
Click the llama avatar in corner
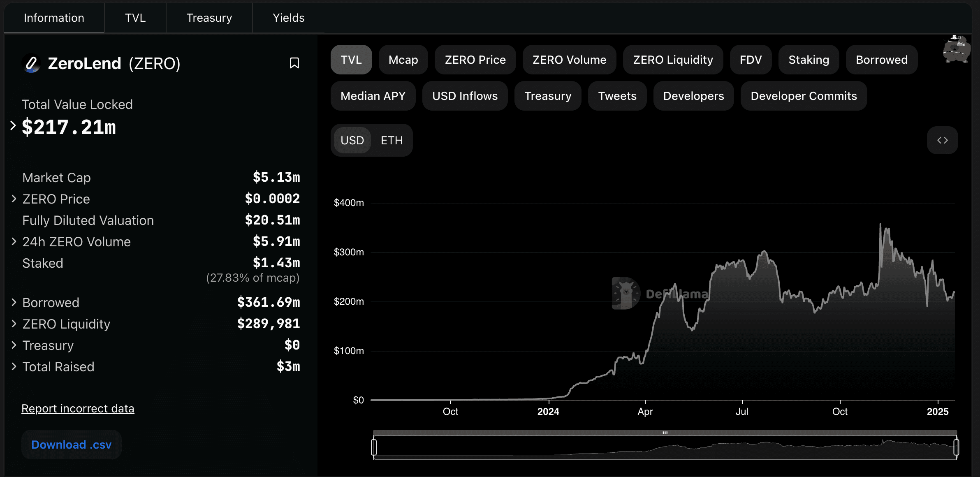957,49
